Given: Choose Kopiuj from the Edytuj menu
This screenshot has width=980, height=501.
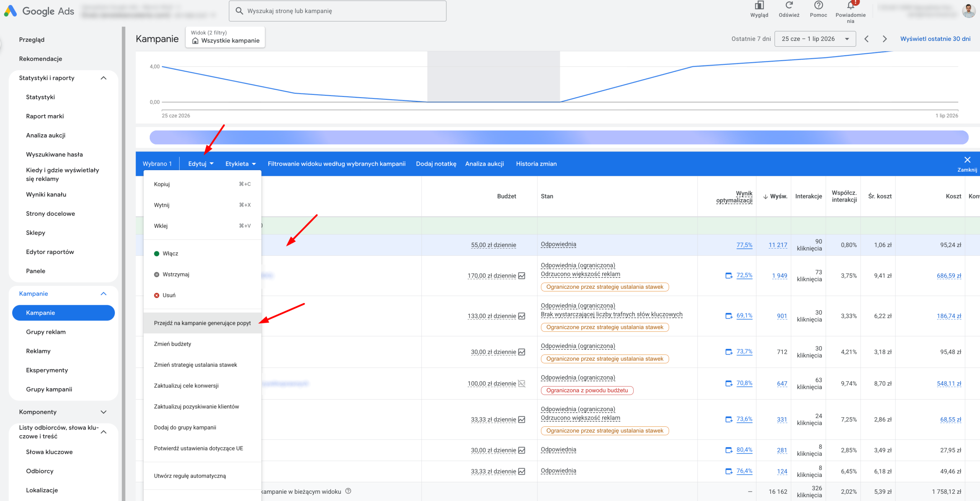Looking at the screenshot, I should click(x=202, y=184).
